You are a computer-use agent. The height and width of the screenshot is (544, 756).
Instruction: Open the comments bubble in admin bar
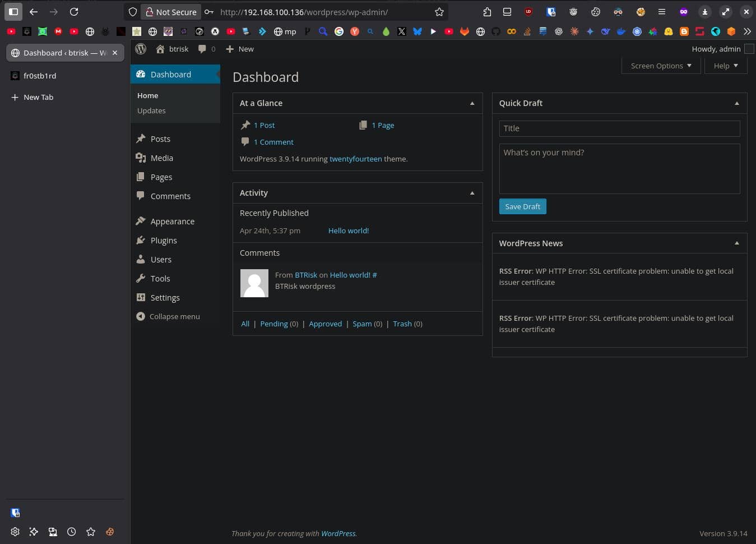click(206, 49)
